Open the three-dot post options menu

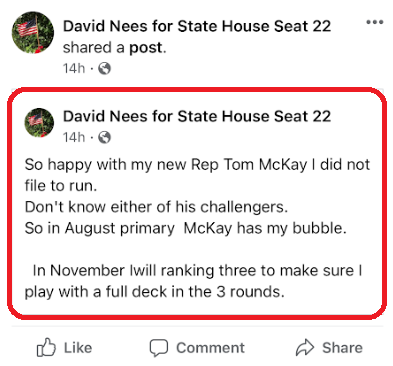click(375, 23)
